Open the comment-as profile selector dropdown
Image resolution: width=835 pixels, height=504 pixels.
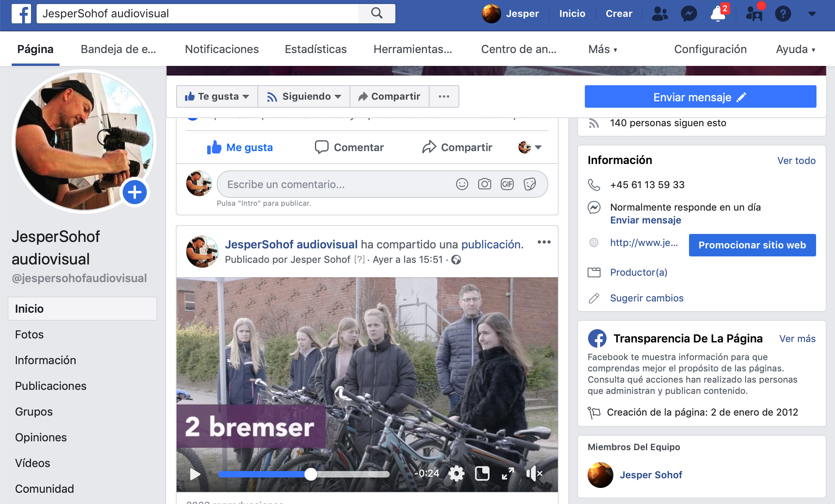tap(530, 148)
